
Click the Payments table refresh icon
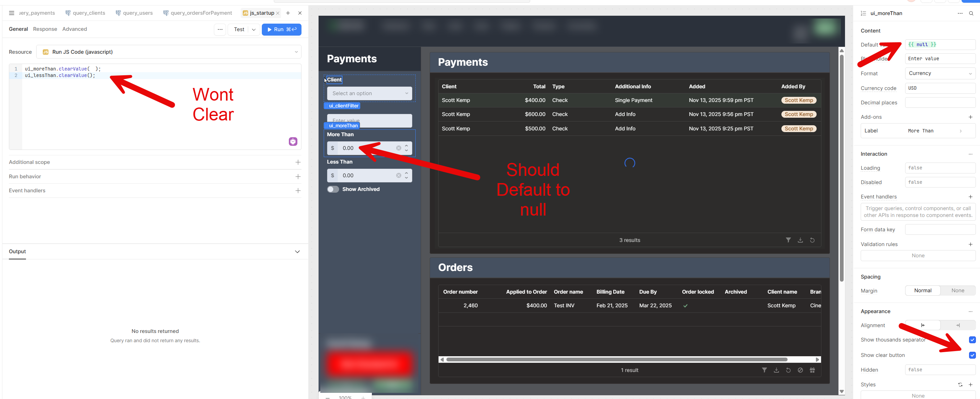[812, 240]
